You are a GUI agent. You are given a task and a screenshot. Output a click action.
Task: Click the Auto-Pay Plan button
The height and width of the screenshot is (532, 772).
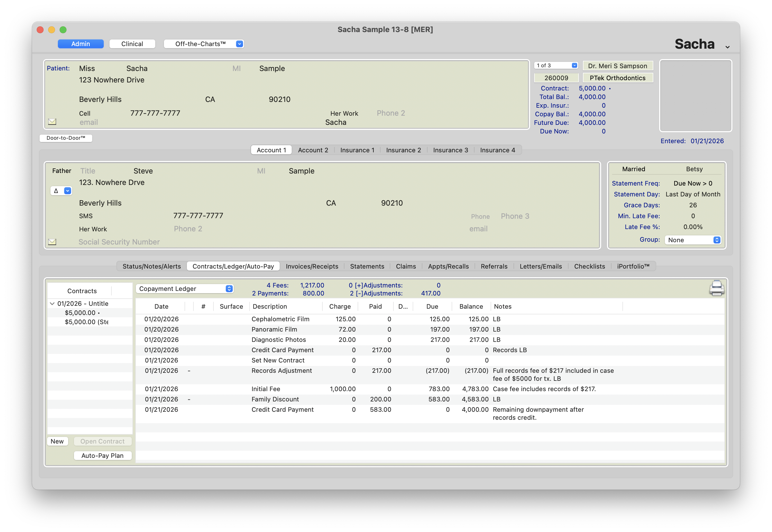[102, 456]
